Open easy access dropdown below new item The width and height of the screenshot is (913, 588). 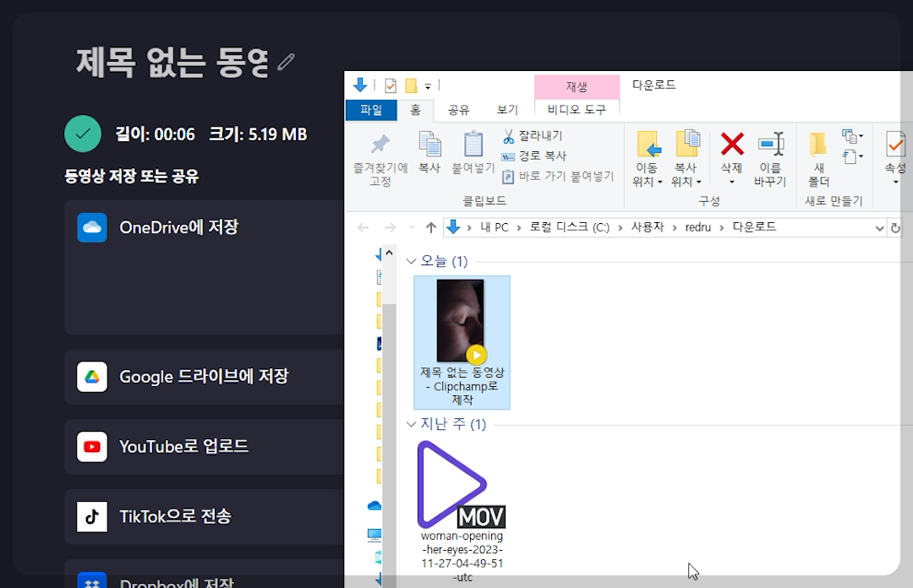[853, 156]
